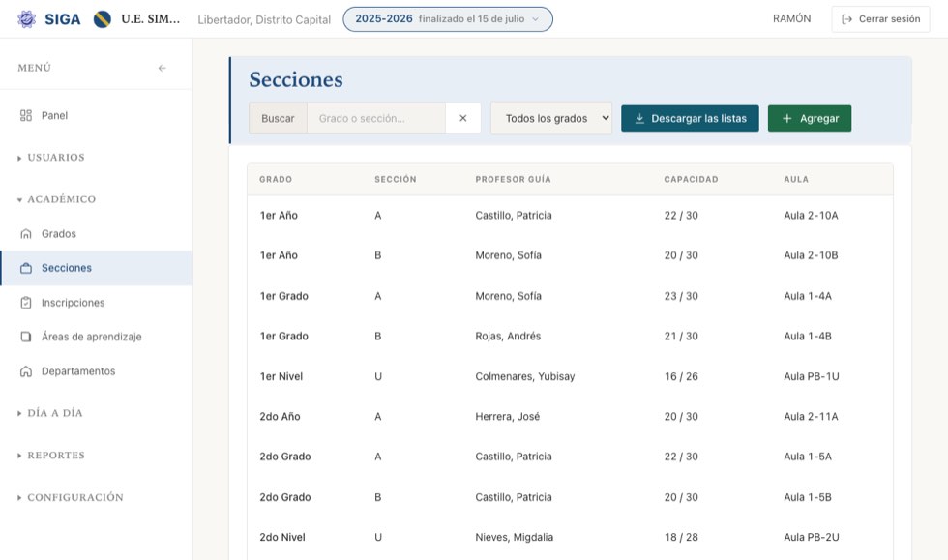The image size is (948, 560).
Task: Click the Panel grid icon
Action: pos(26,115)
